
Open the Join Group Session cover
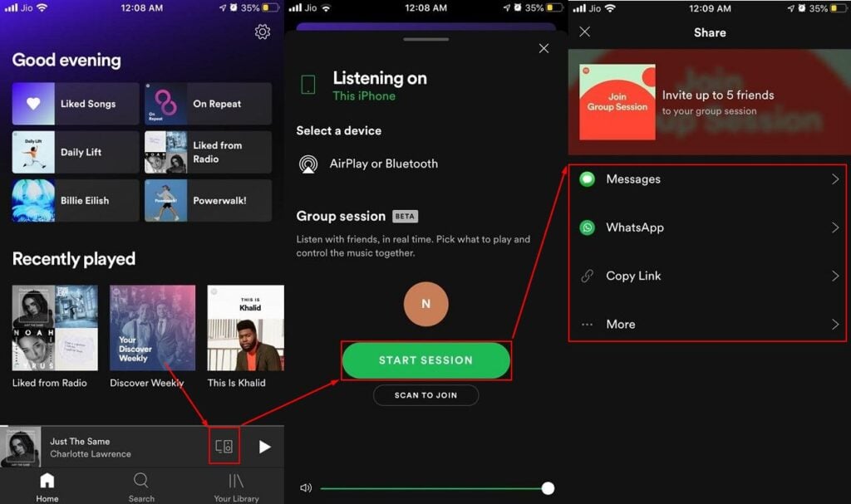coord(617,102)
